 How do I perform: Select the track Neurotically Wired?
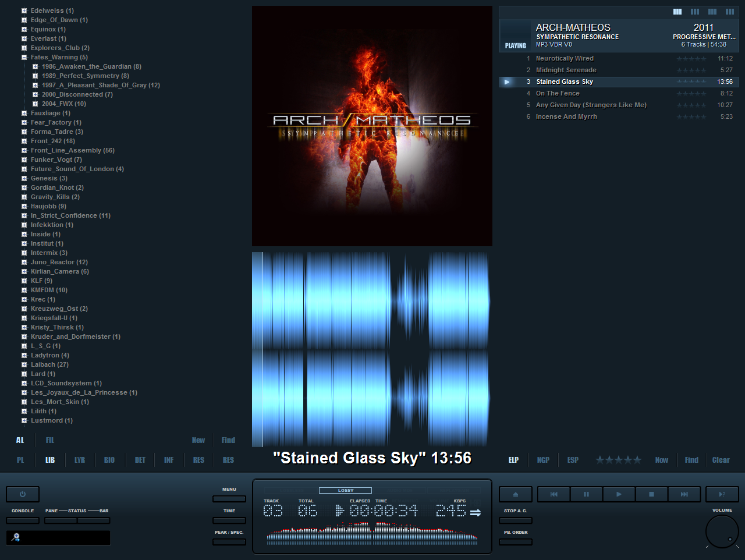(565, 59)
